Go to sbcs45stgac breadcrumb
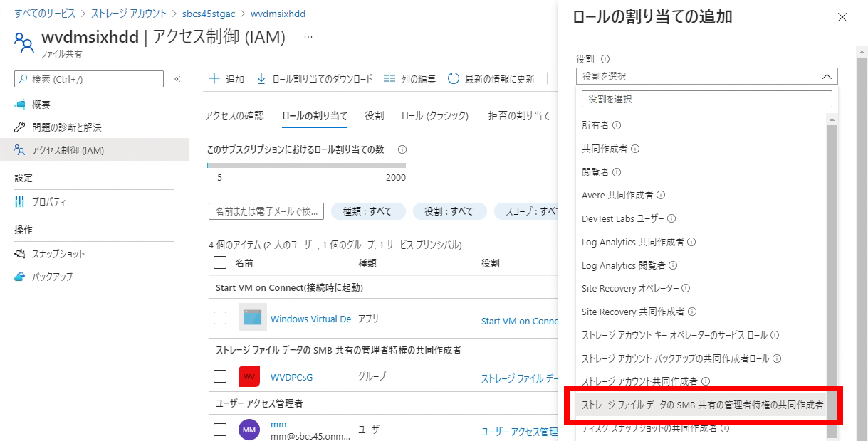 (209, 14)
